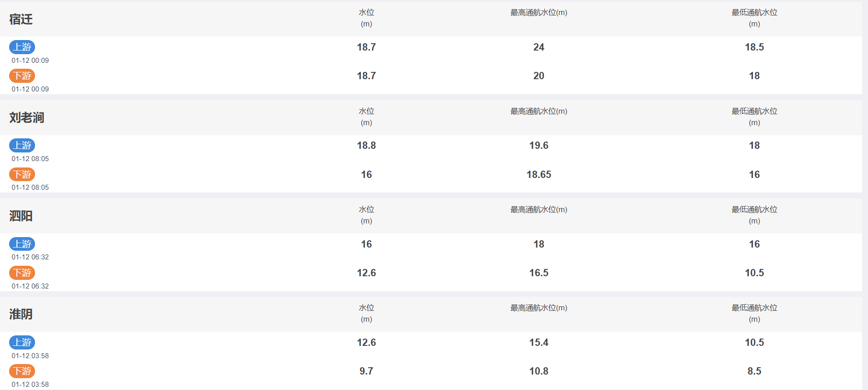
Task: Click the 宿迁 station heading
Action: click(x=21, y=19)
